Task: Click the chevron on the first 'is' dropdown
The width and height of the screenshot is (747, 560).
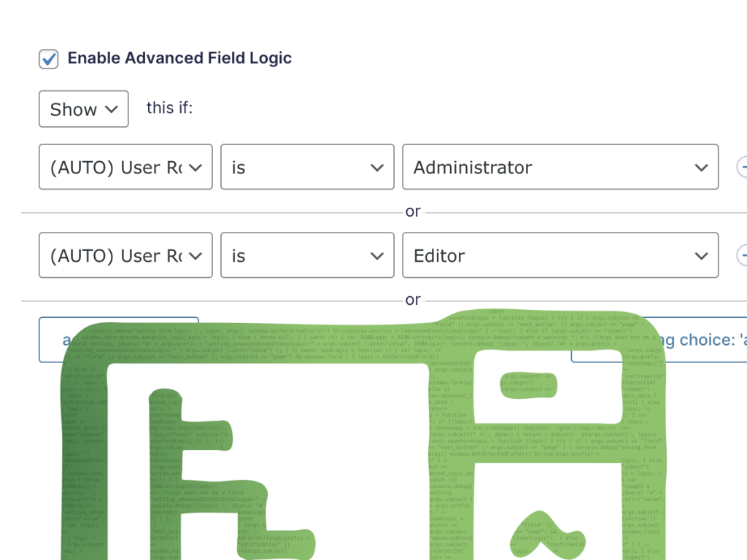Action: tap(377, 167)
